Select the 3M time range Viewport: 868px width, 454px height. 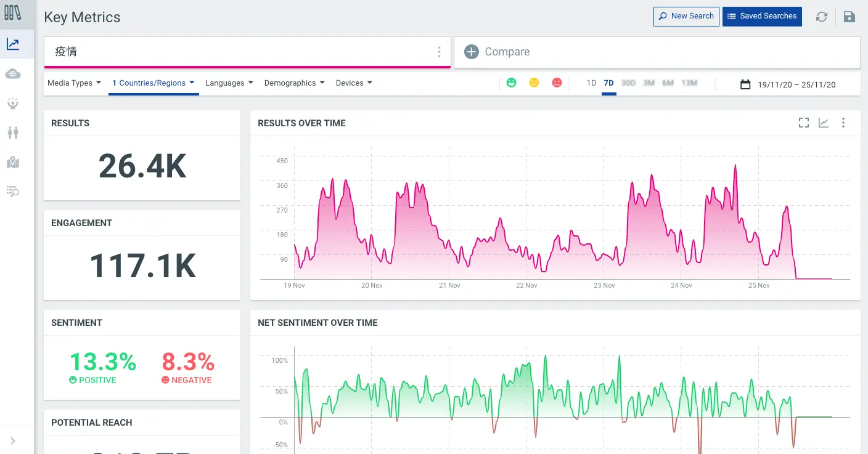(x=649, y=83)
